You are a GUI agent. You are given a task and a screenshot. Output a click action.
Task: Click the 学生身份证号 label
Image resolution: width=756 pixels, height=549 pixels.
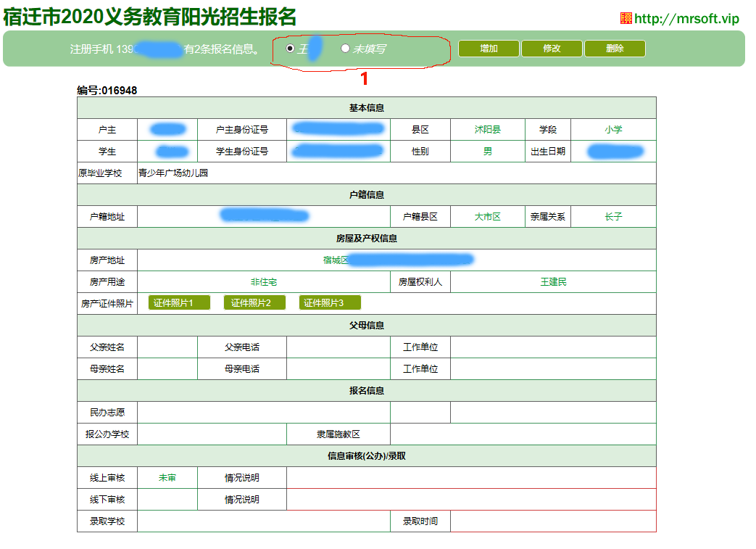pos(242,152)
